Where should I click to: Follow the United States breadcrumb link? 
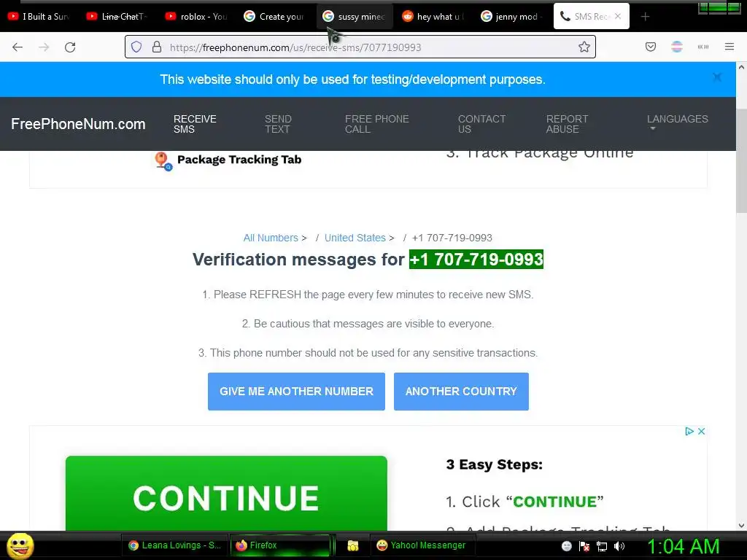point(355,238)
